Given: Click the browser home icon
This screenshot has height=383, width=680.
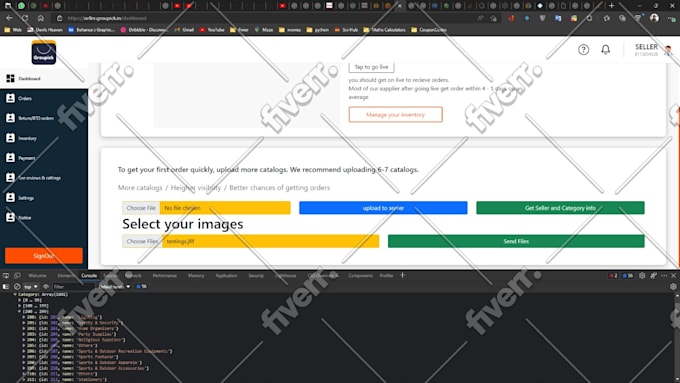Looking at the screenshot, I should click(x=41, y=18).
